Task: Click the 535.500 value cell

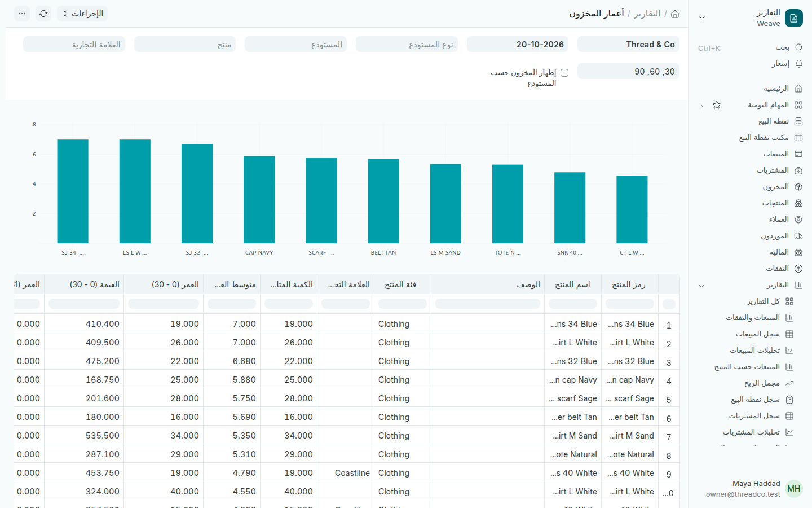Action: (x=84, y=435)
